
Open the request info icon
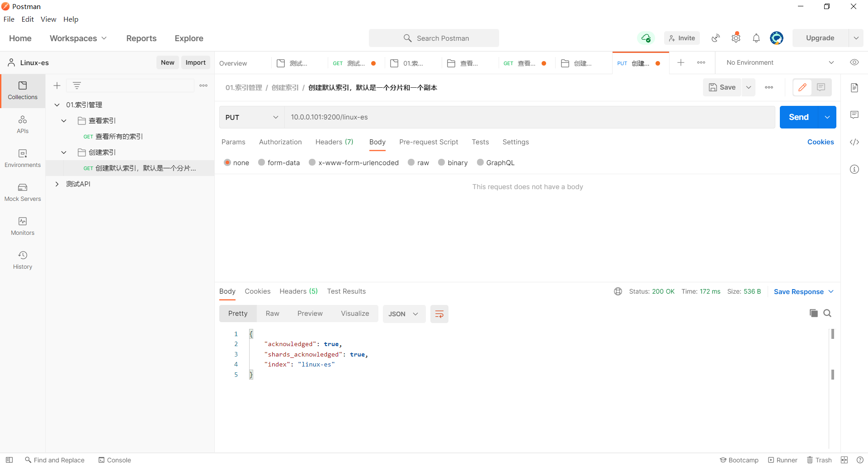854,169
